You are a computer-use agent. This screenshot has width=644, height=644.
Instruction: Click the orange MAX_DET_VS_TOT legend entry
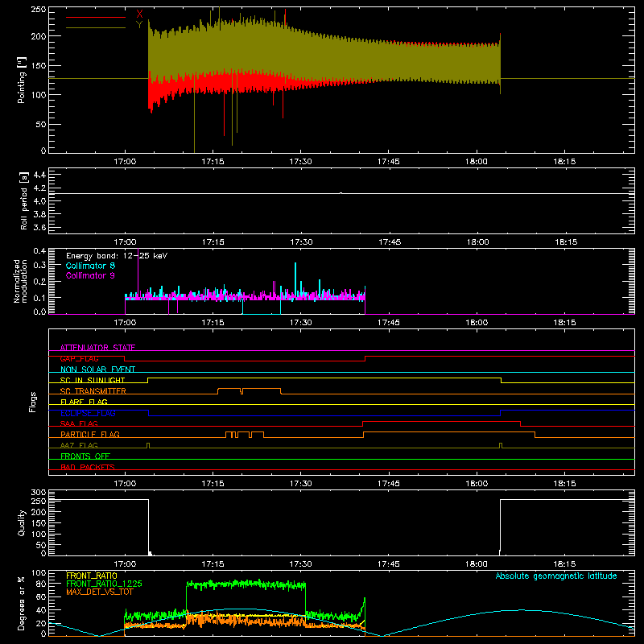[100, 592]
